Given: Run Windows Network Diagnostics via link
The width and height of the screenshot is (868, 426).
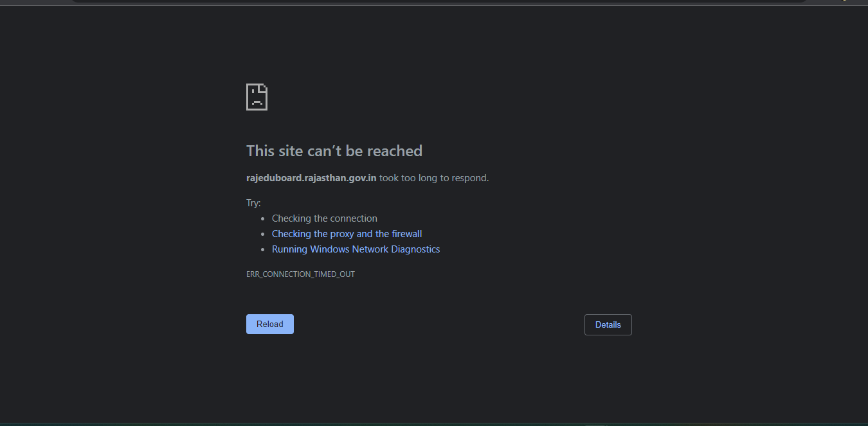Looking at the screenshot, I should pos(356,249).
